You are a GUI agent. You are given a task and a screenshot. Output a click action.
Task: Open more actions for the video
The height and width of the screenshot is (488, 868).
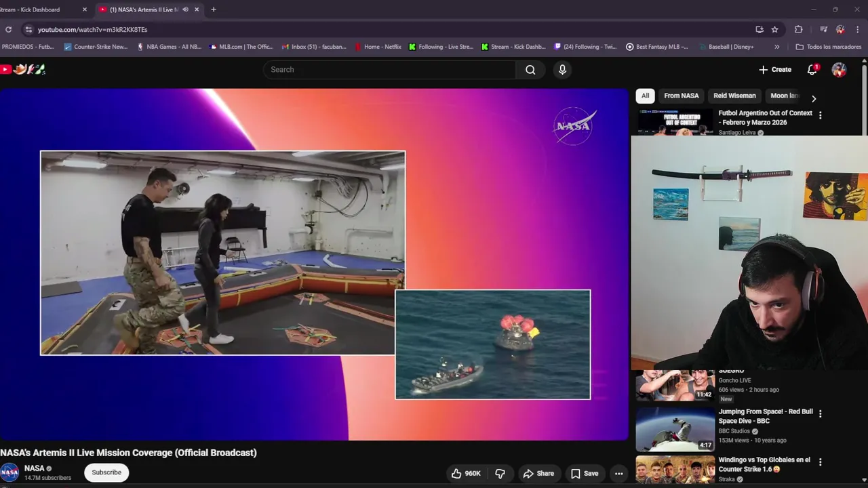point(618,474)
